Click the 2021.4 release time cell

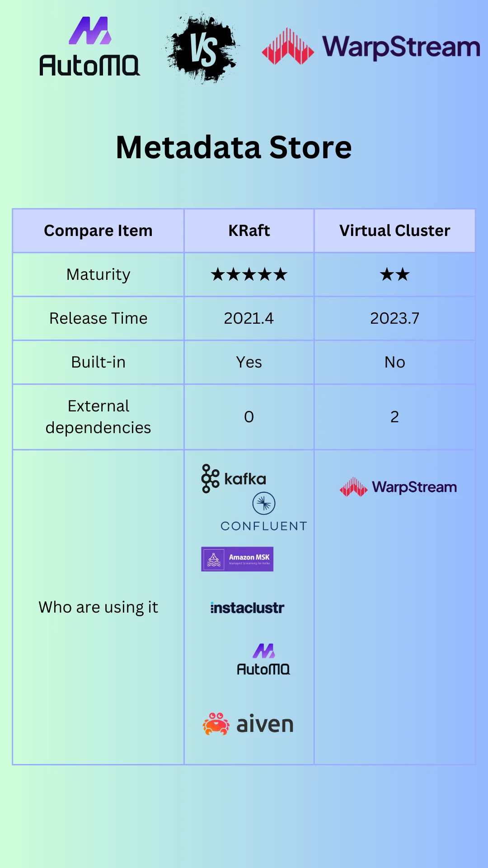tap(249, 318)
